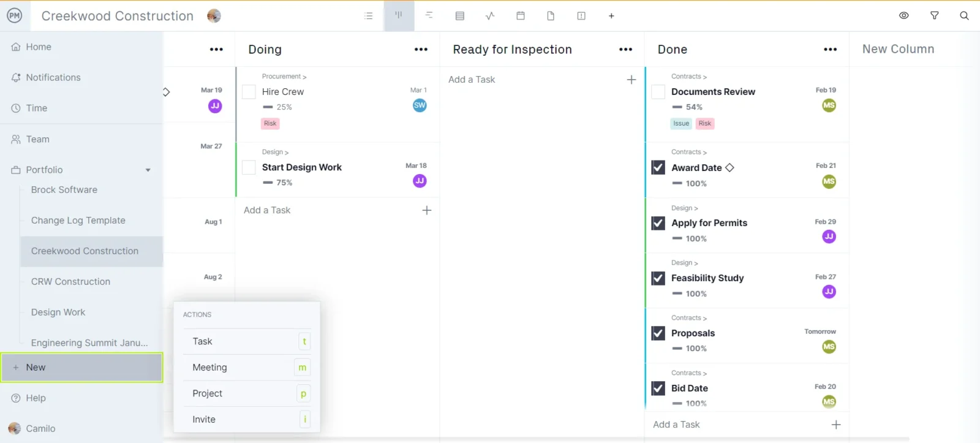The image size is (980, 443).
Task: Open CRW Construction project
Action: 70,282
